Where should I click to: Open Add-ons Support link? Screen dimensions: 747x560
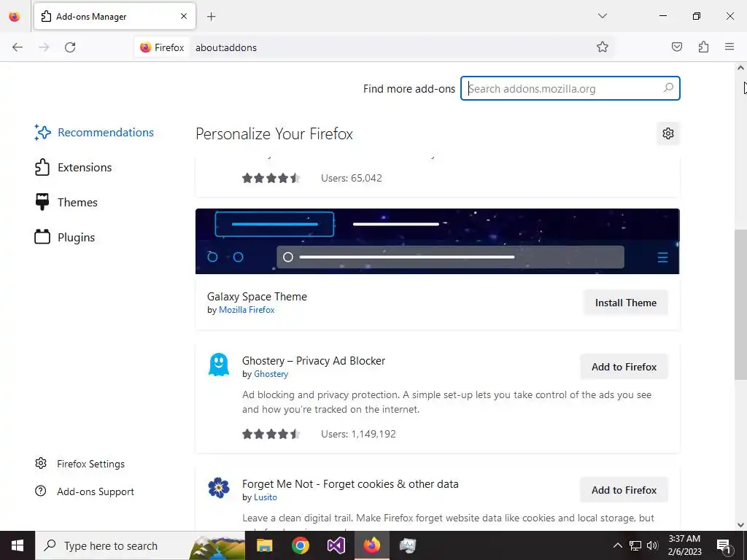85,491
